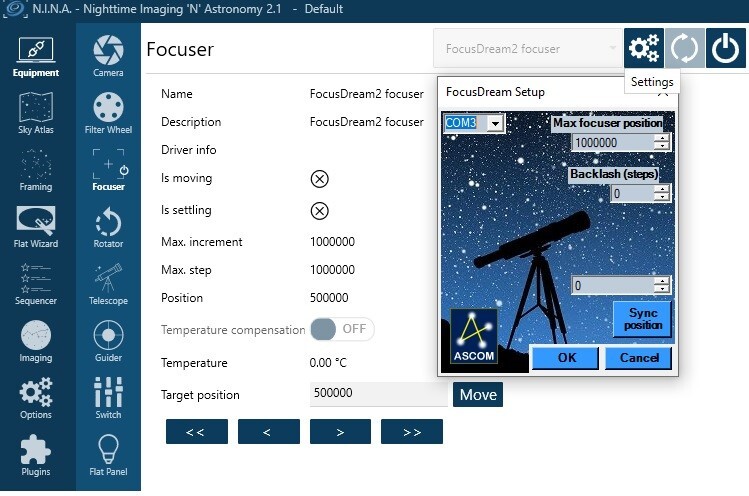This screenshot has width=749, height=496.
Task: Click the Focuser page heading
Action: tap(180, 49)
